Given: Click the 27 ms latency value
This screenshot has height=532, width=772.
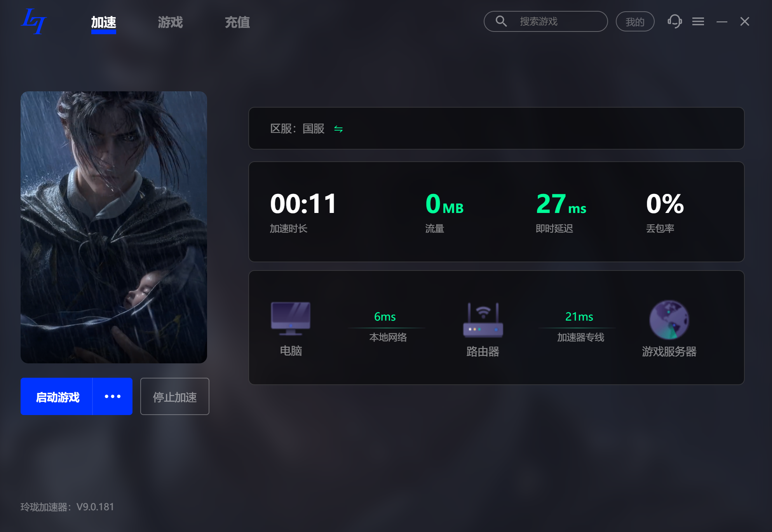Looking at the screenshot, I should point(561,204).
